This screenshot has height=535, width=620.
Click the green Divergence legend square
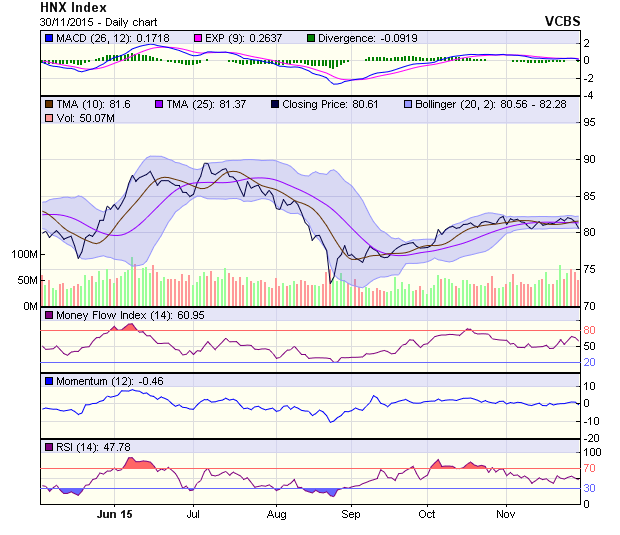311,38
